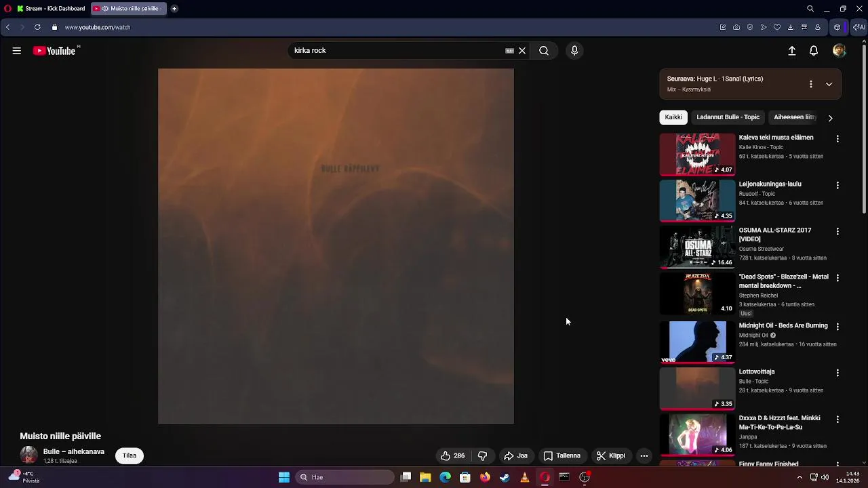Take a snapshot with camera icon
The image size is (868, 488).
736,27
